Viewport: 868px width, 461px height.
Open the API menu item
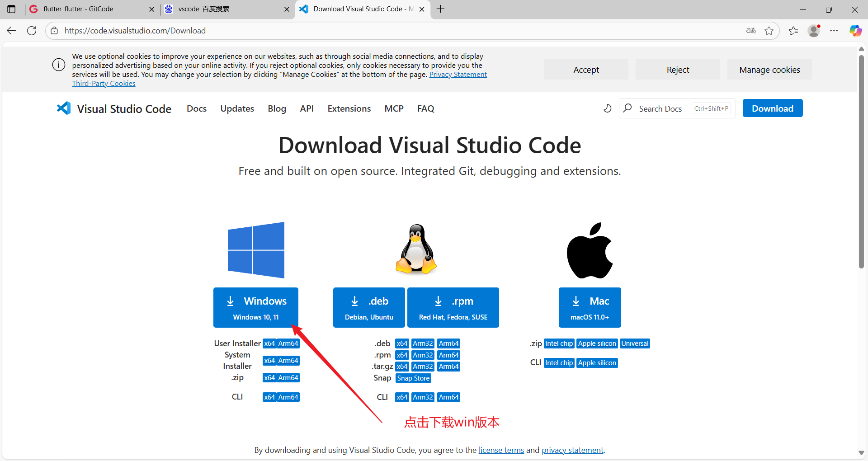(307, 108)
